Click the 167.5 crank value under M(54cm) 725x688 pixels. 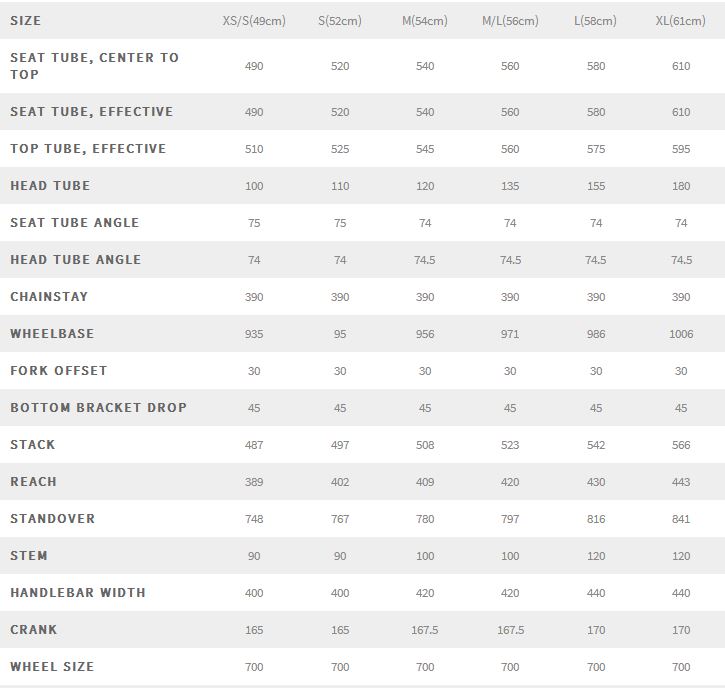(425, 630)
